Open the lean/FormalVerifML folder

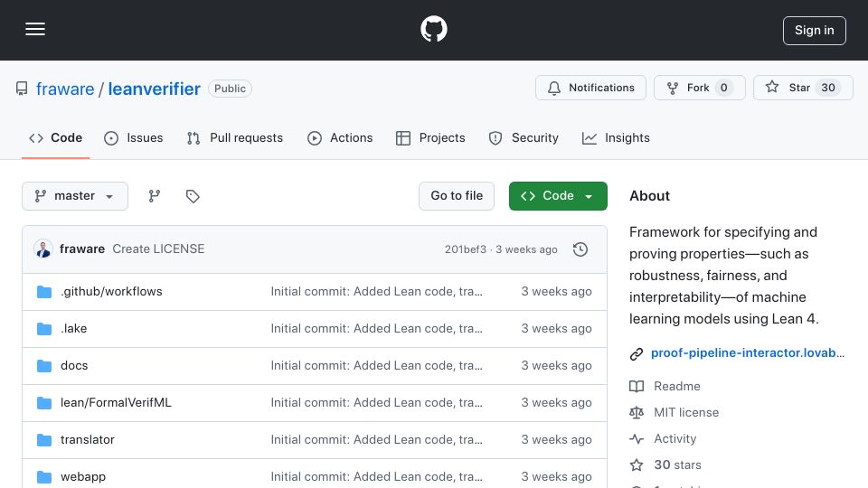tap(116, 403)
